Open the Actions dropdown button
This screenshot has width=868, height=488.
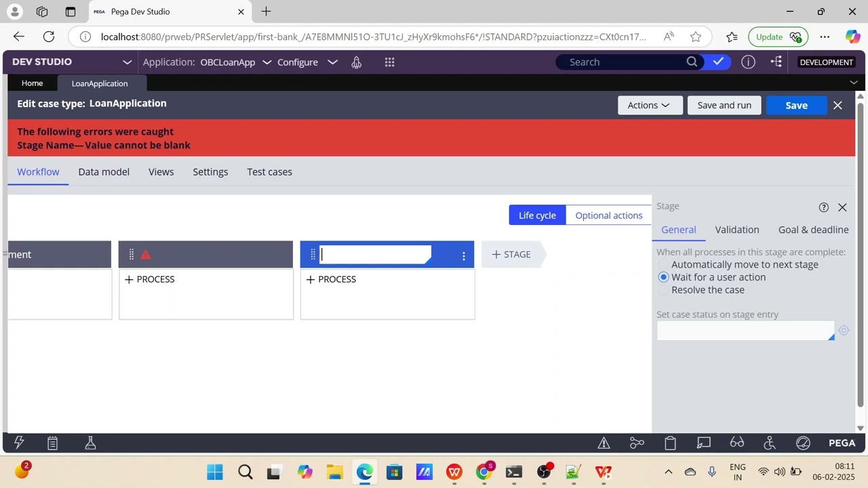tap(650, 105)
